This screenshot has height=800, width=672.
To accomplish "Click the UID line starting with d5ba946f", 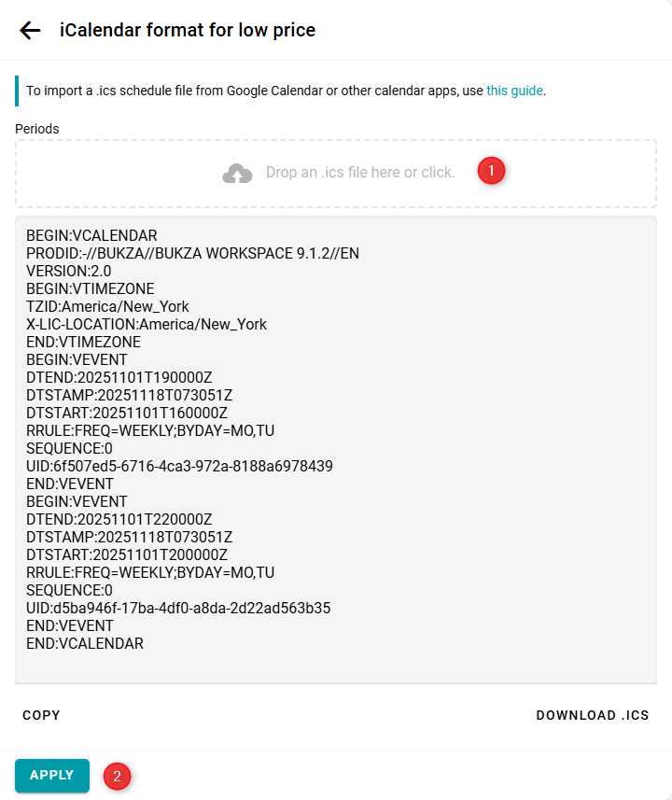I will coord(178,608).
